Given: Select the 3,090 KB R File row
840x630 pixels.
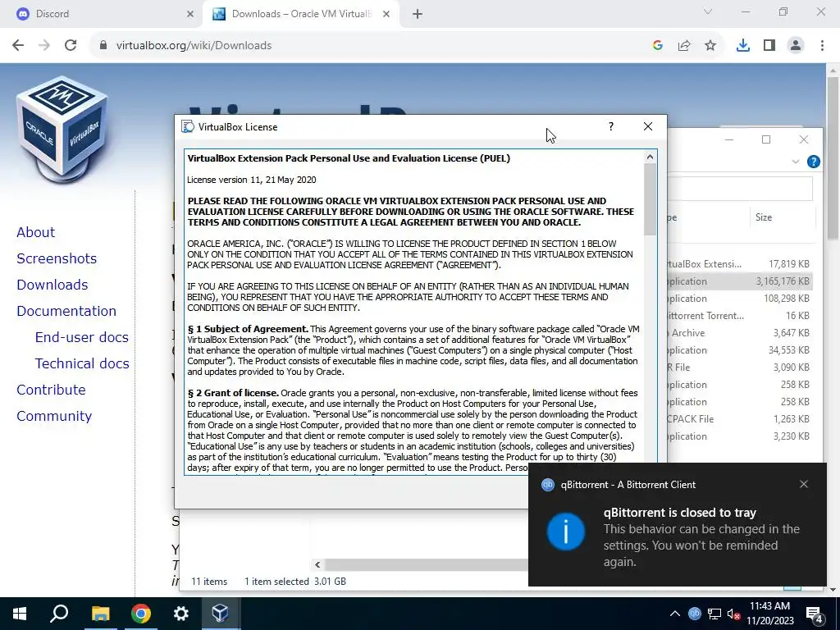Looking at the screenshot, I should (741, 367).
